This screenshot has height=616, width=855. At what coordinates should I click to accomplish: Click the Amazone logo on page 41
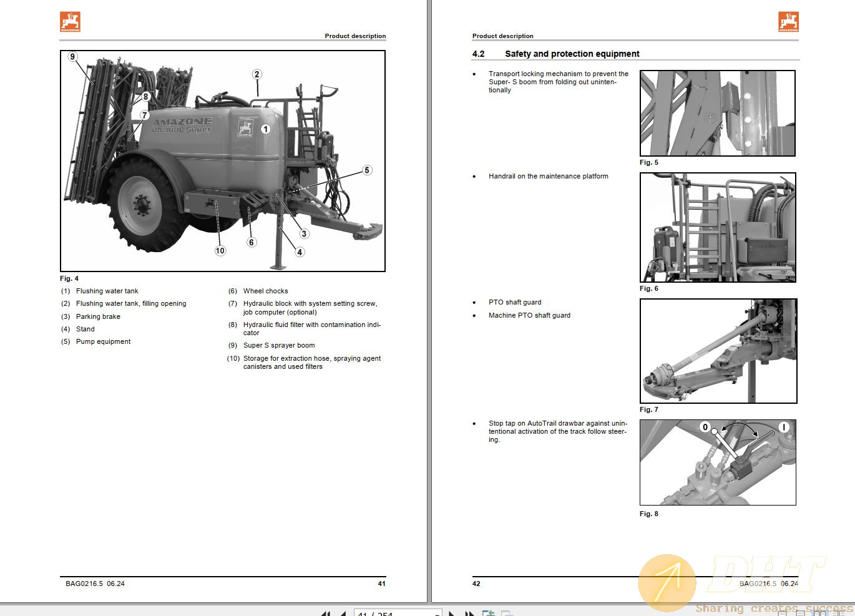tap(70, 21)
